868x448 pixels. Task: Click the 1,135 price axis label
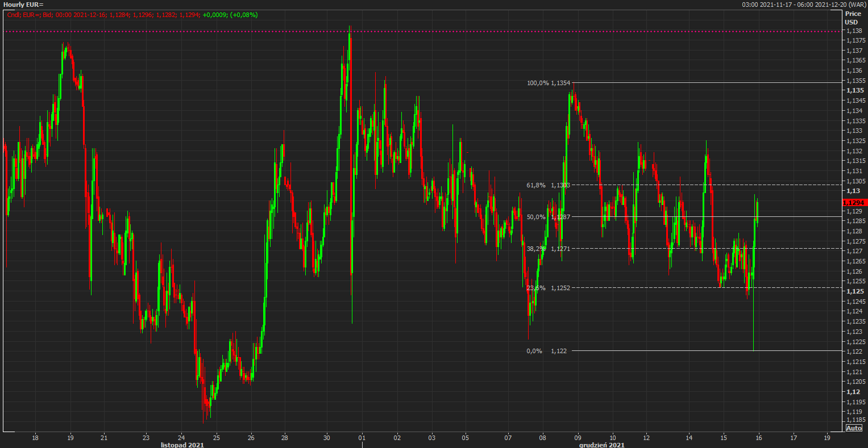click(855, 90)
